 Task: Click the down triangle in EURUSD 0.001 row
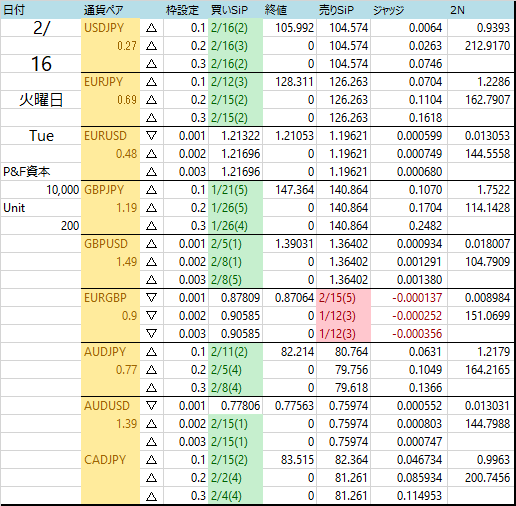tap(152, 136)
